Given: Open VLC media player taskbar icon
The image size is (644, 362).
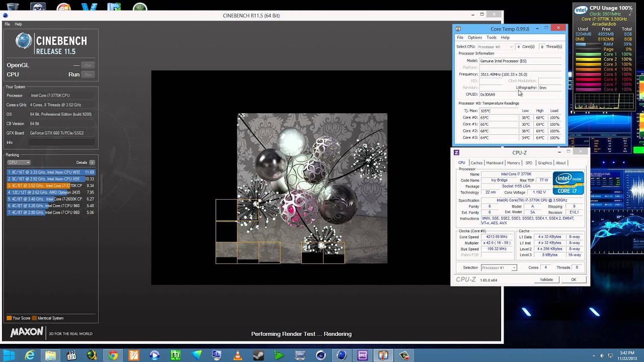Looking at the screenshot, I should 237,355.
